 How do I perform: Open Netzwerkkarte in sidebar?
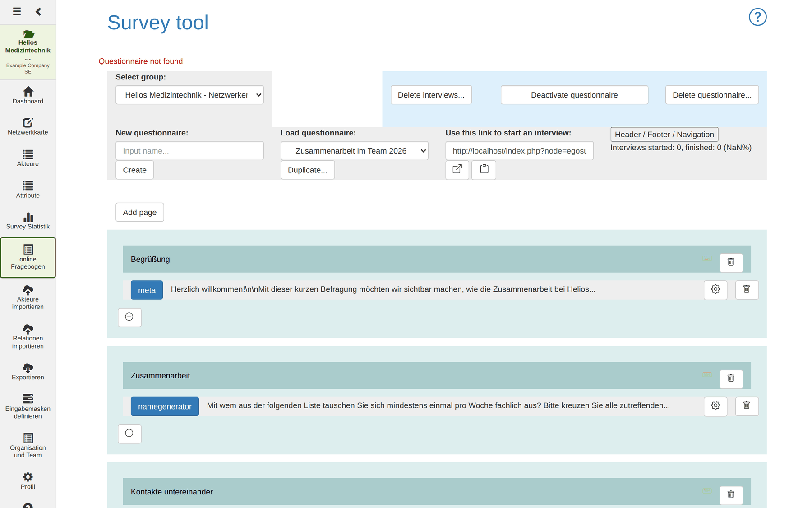click(x=28, y=127)
